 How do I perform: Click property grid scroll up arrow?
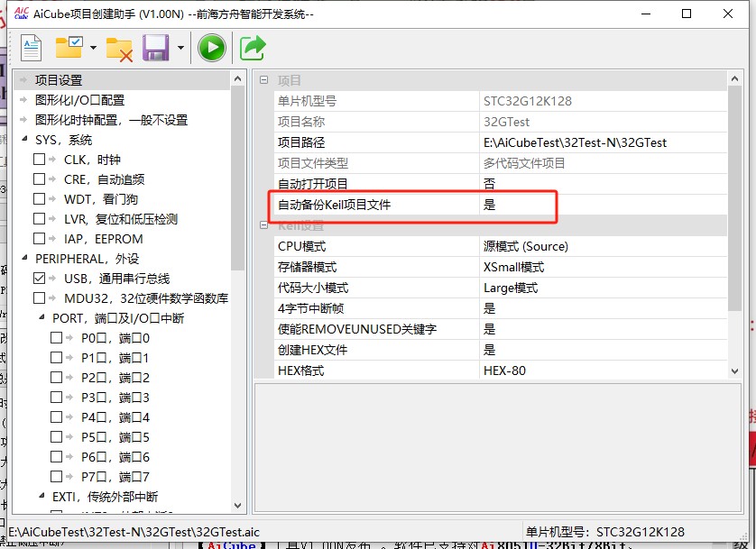[734, 78]
